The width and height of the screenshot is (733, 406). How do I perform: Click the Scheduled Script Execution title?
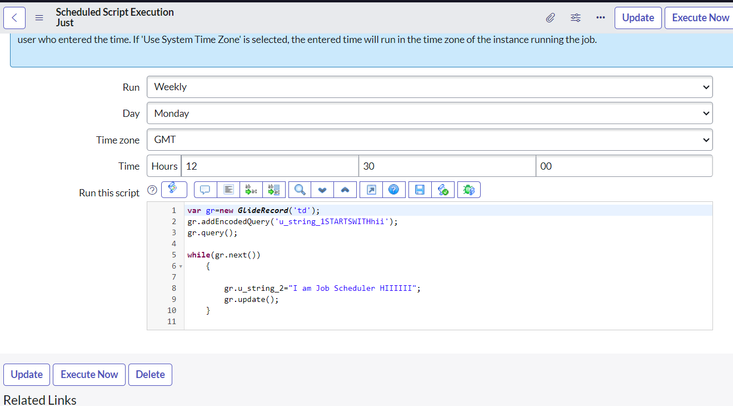tap(115, 12)
